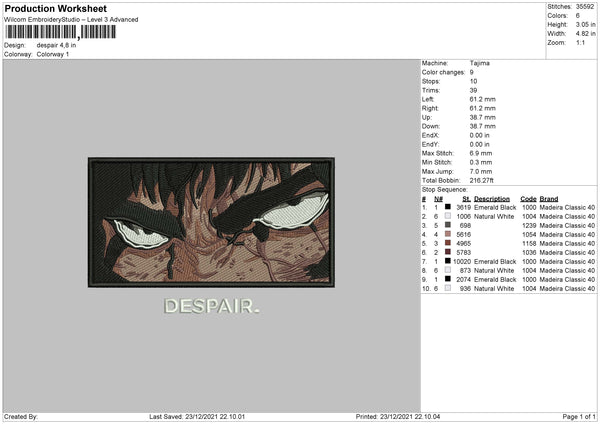Image resolution: width=600 pixels, height=424 pixels.
Task: Click the red-brown swatch for code 1158
Action: tap(448, 243)
